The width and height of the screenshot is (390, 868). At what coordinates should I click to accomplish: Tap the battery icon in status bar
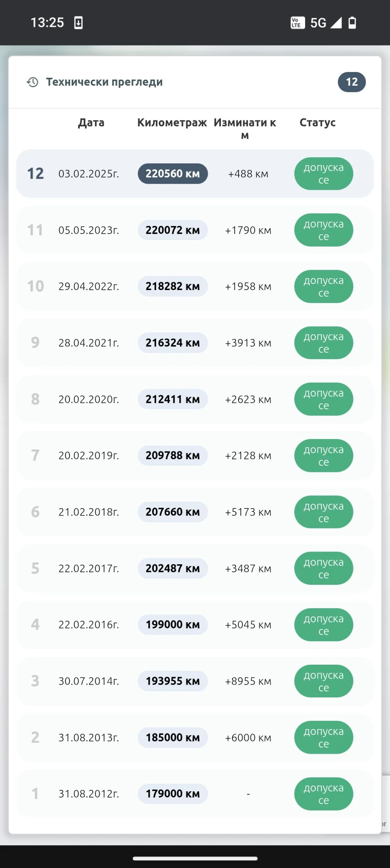(352, 23)
